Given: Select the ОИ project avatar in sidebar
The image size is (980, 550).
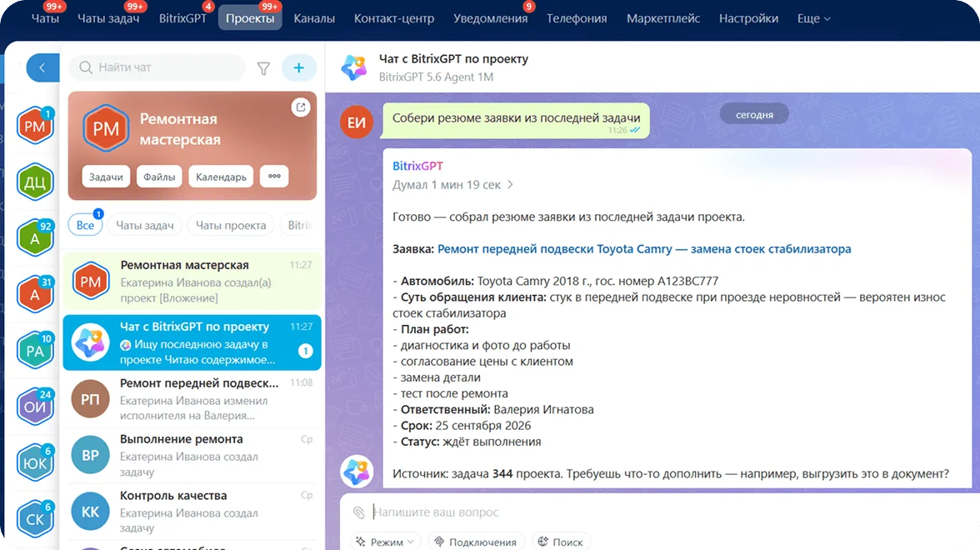Looking at the screenshot, I should coord(35,407).
